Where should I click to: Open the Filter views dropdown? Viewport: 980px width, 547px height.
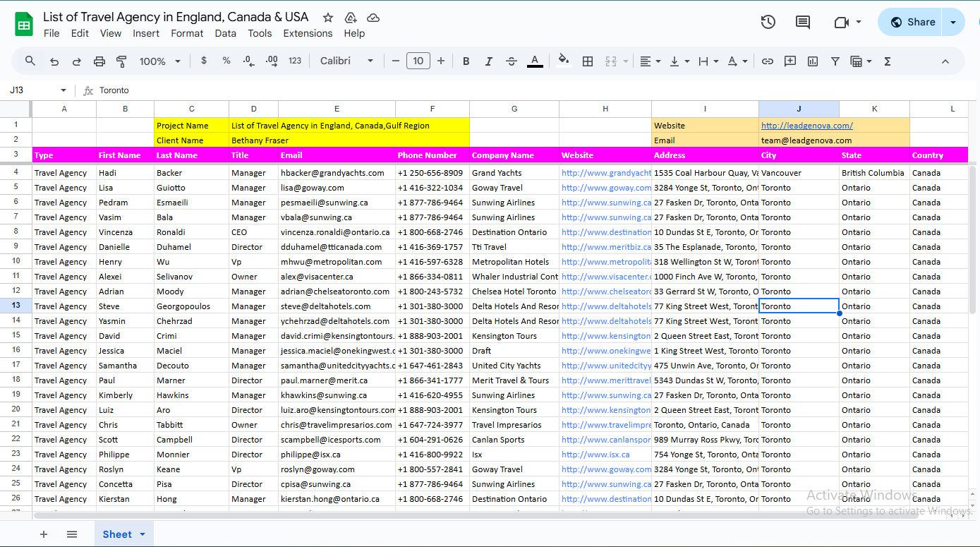[861, 61]
